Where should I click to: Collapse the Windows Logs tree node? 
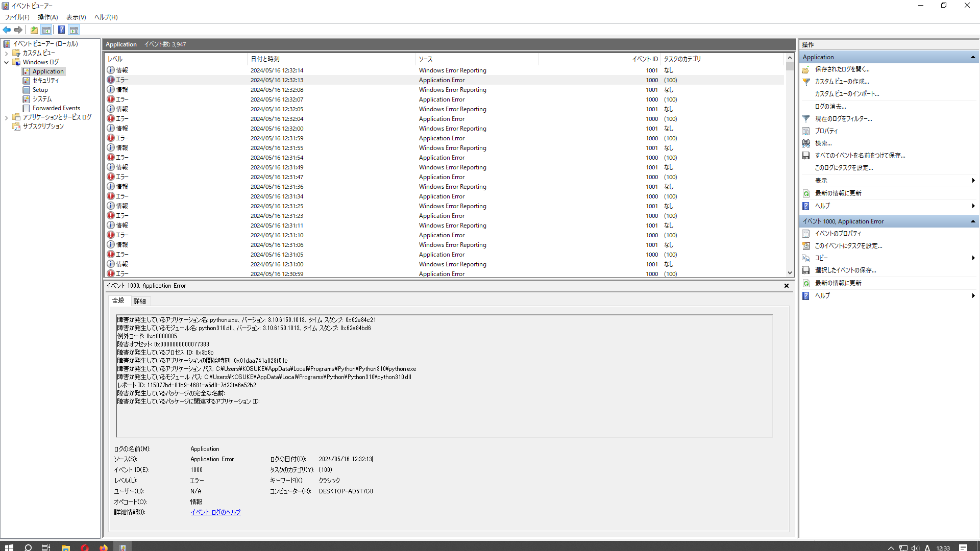(6, 62)
